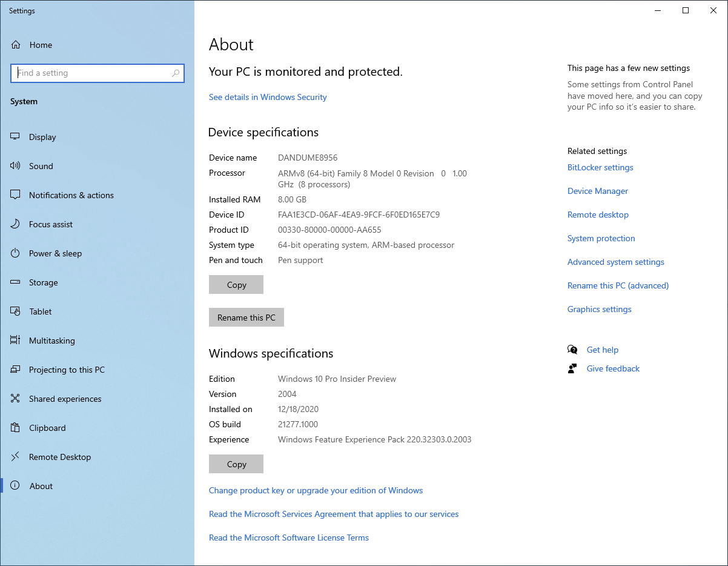Open Notifications & actions settings
728x566 pixels.
click(x=15, y=195)
